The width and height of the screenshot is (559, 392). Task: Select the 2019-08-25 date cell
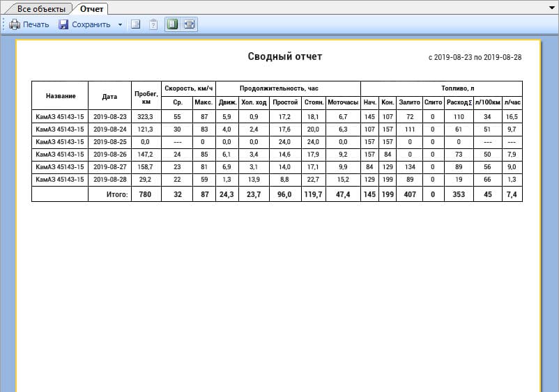click(109, 141)
